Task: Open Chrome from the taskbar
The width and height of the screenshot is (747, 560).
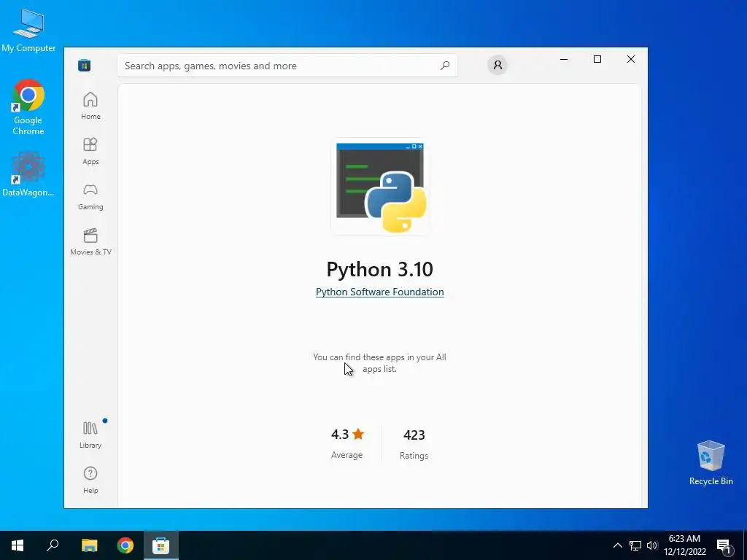Action: (x=125, y=545)
